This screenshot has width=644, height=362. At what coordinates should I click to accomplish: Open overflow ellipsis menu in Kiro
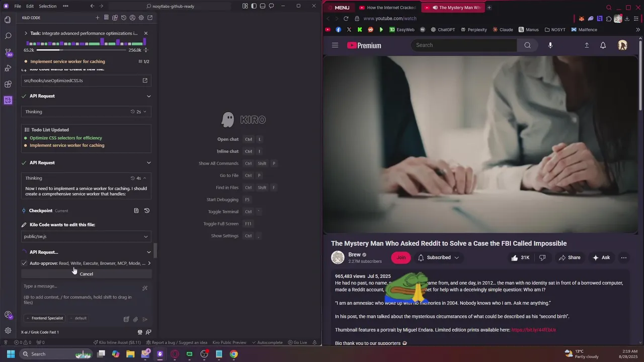[x=65, y=6]
